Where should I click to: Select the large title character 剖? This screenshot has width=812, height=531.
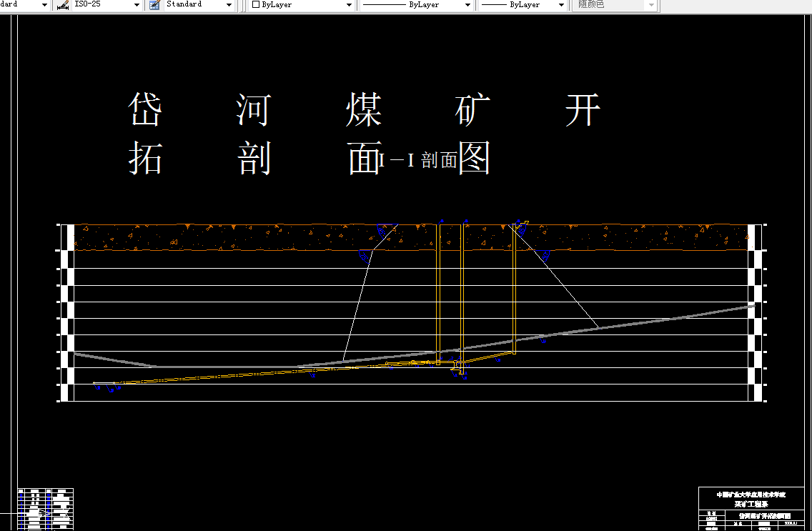tap(254, 157)
